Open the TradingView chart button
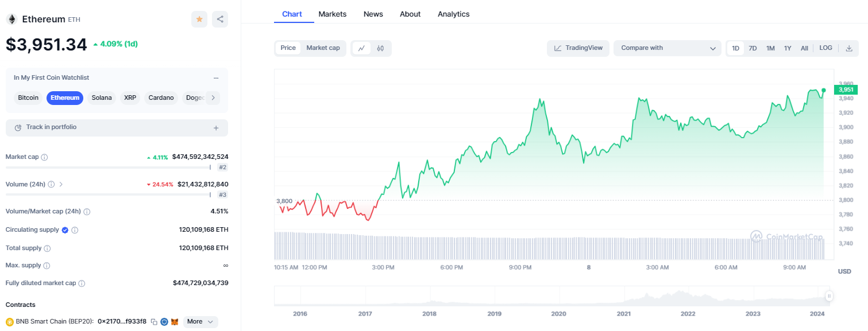 point(578,48)
